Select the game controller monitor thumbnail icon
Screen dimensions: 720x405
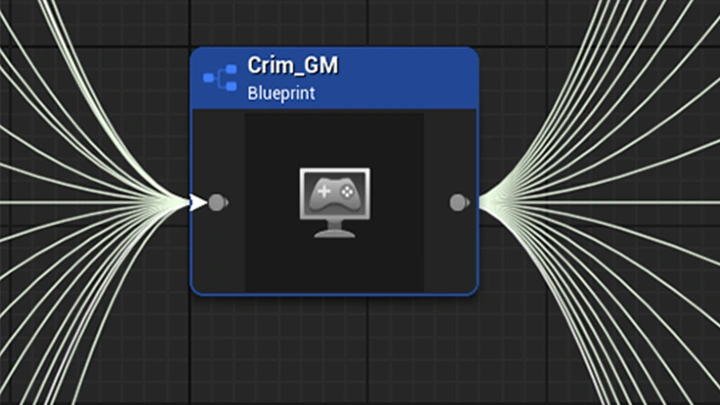(334, 202)
